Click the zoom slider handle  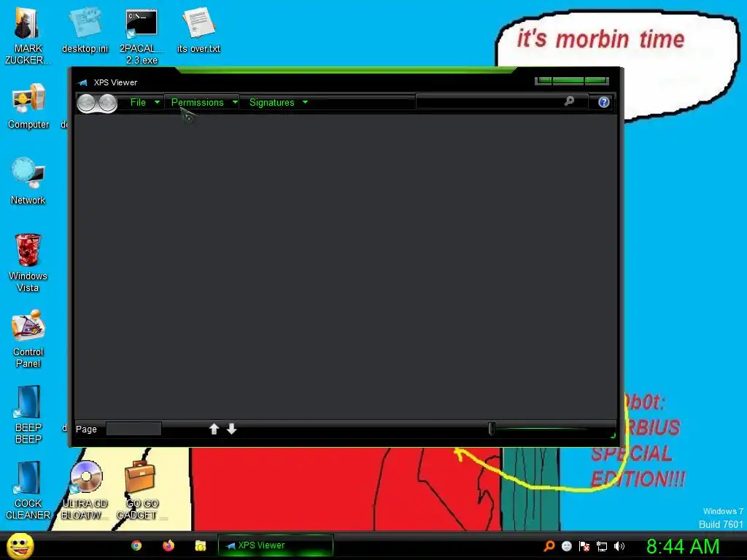pos(491,429)
